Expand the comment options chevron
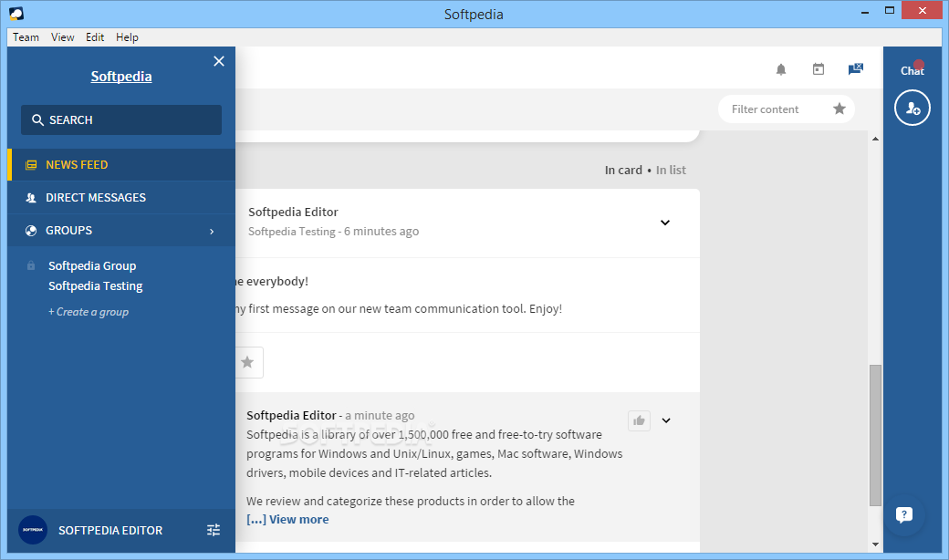Image resolution: width=949 pixels, height=560 pixels. pos(666,420)
